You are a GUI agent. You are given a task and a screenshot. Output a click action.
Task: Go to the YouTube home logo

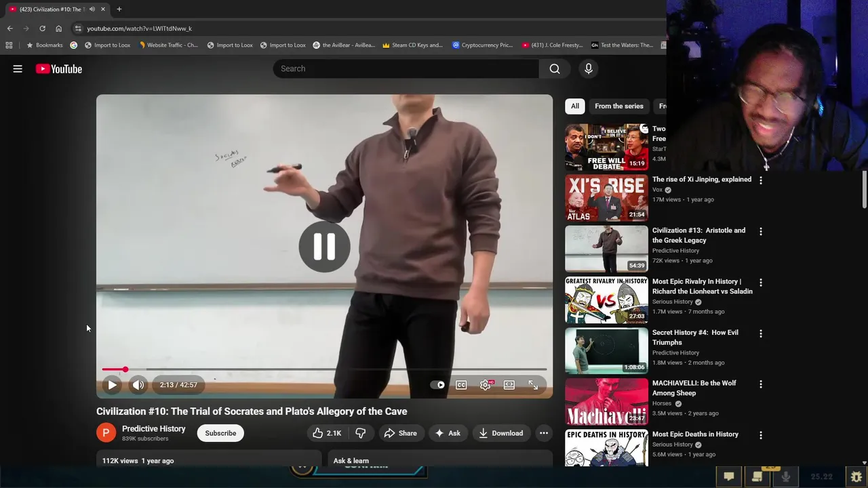(x=59, y=68)
